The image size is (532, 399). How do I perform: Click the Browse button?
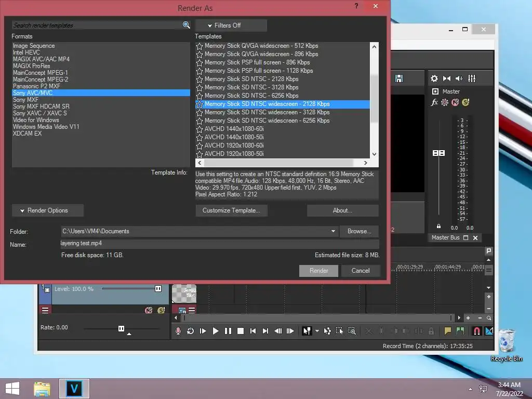tap(359, 231)
